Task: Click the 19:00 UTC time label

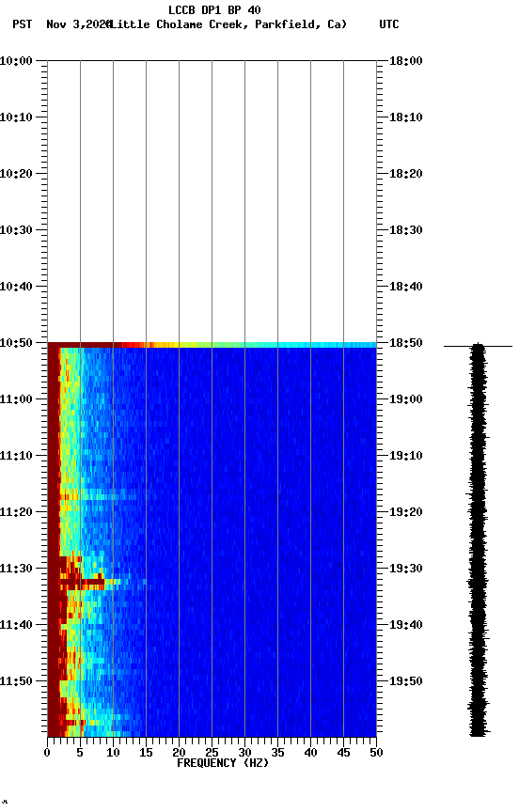Action: [x=406, y=399]
